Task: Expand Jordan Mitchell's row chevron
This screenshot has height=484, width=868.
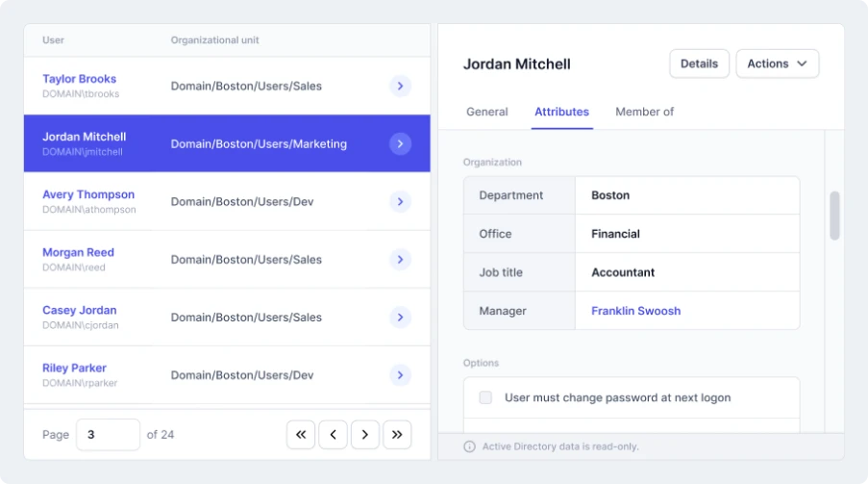Action: pyautogui.click(x=400, y=144)
